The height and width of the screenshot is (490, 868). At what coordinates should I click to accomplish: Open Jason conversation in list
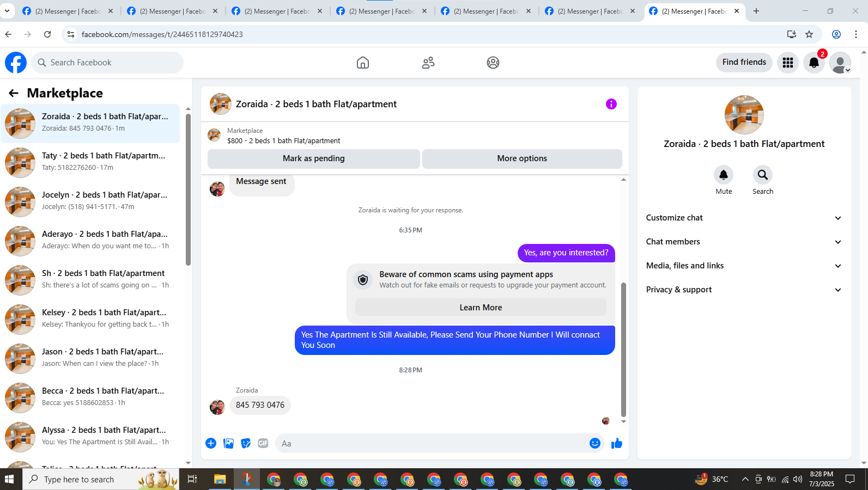point(90,359)
